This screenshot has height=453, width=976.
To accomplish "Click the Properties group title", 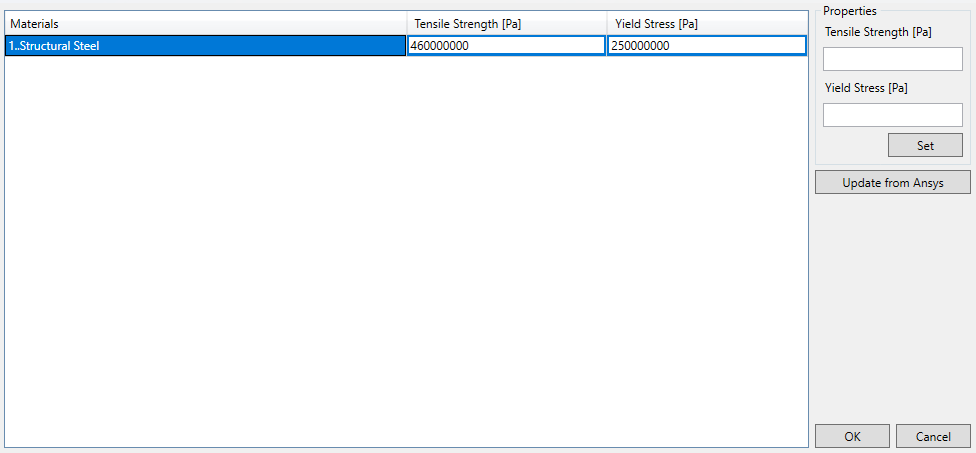I will pos(849,11).
